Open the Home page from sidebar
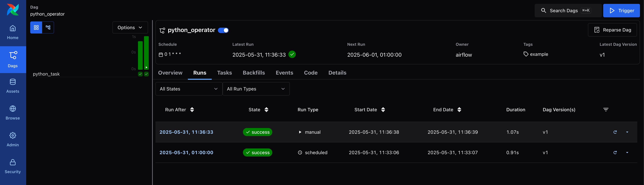The height and width of the screenshot is (185, 644). pos(13,32)
